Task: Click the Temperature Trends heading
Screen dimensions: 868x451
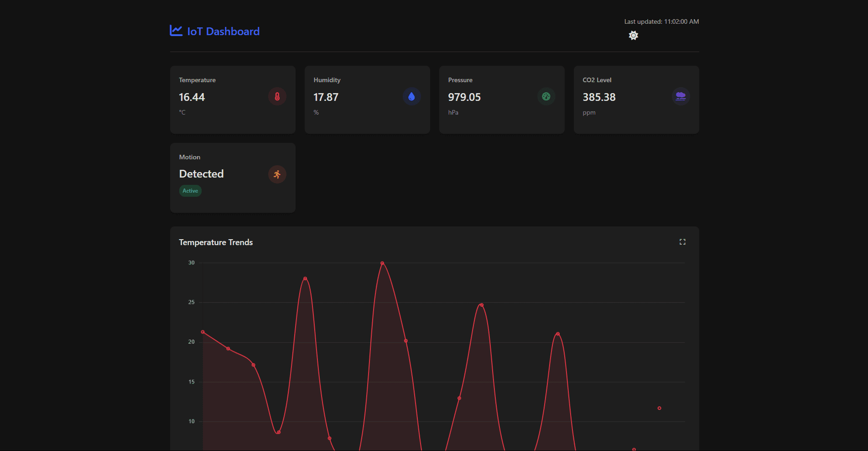Action: [x=216, y=242]
